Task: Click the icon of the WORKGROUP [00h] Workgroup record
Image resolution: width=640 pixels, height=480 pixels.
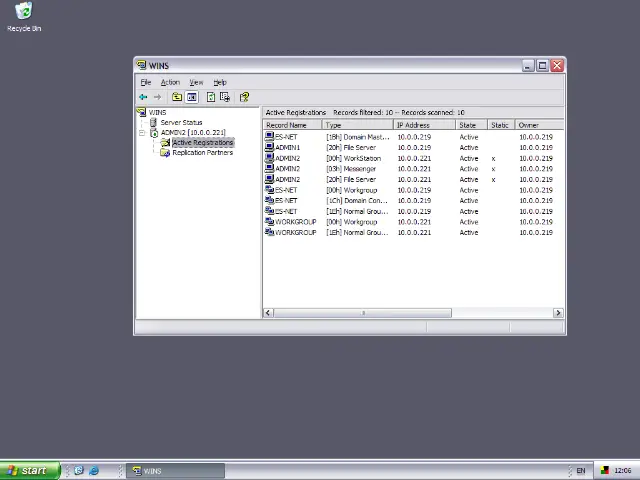Action: (269, 221)
